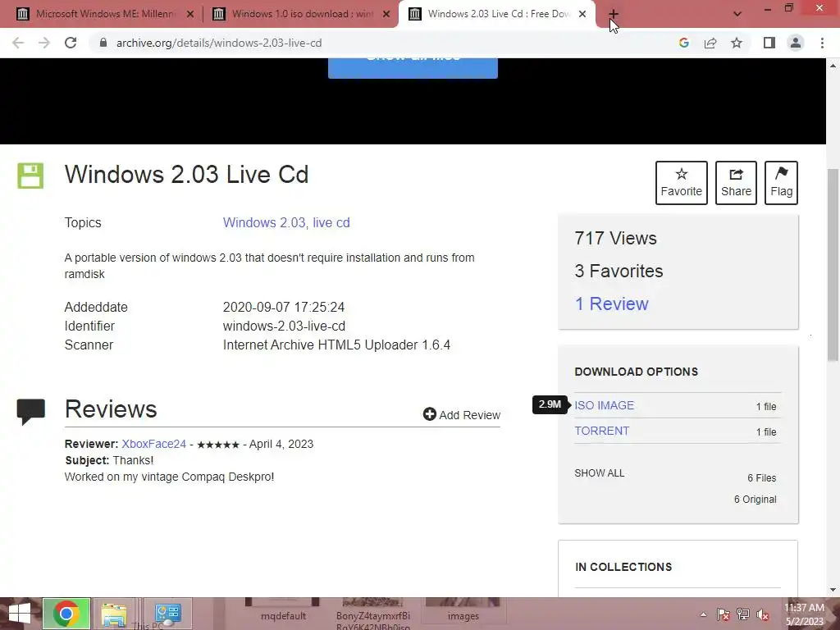Click the scrollbar up arrow
The width and height of the screenshot is (840, 630).
(833, 66)
